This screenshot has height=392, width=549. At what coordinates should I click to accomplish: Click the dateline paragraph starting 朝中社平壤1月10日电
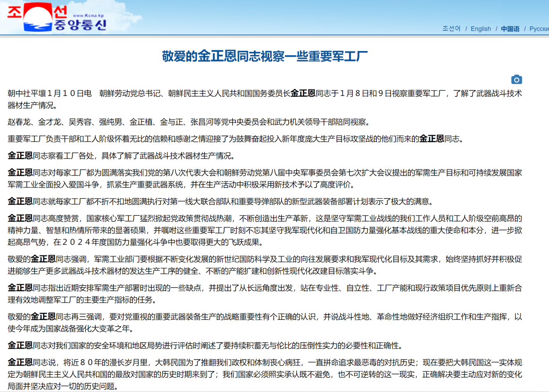[265, 99]
